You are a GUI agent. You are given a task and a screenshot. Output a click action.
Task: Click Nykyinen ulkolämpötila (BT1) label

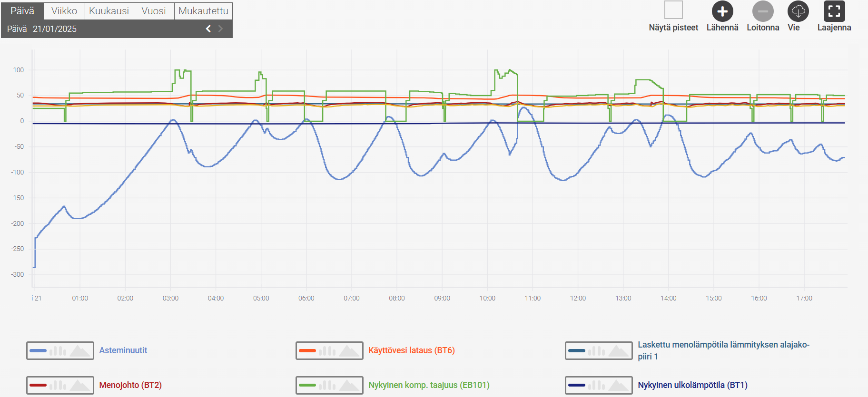(x=692, y=385)
